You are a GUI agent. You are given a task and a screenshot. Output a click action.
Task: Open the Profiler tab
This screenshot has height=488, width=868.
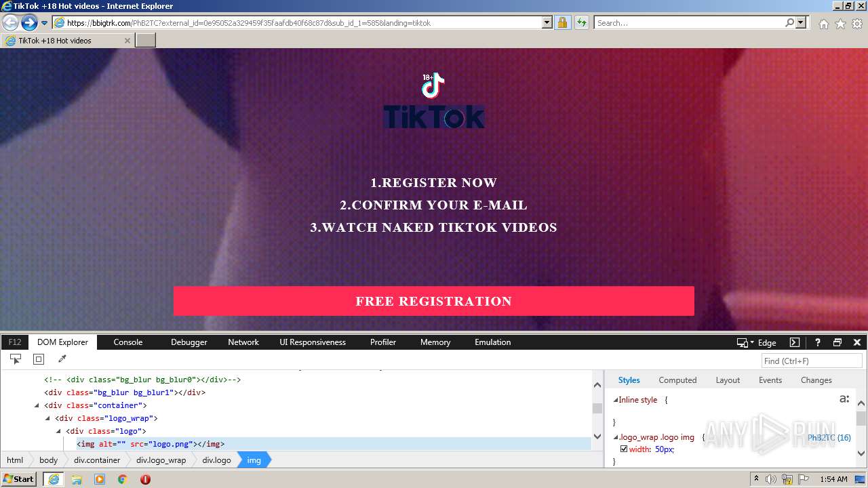pyautogui.click(x=383, y=342)
